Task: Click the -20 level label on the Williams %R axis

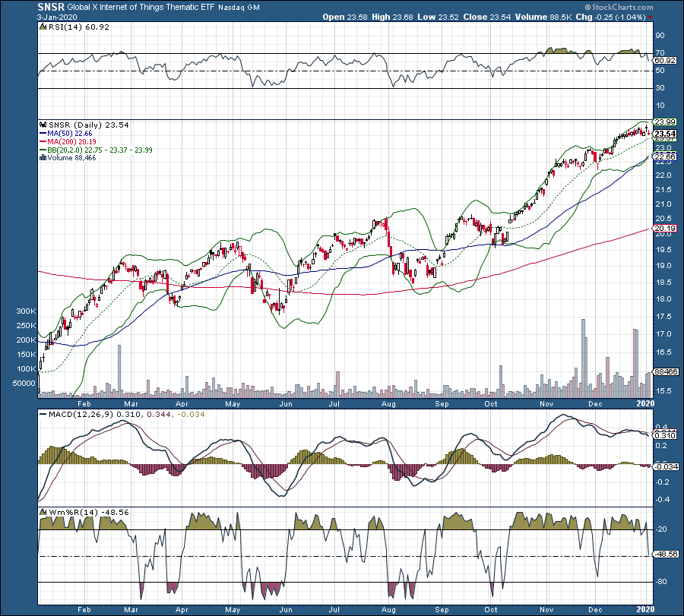Action: (x=661, y=529)
